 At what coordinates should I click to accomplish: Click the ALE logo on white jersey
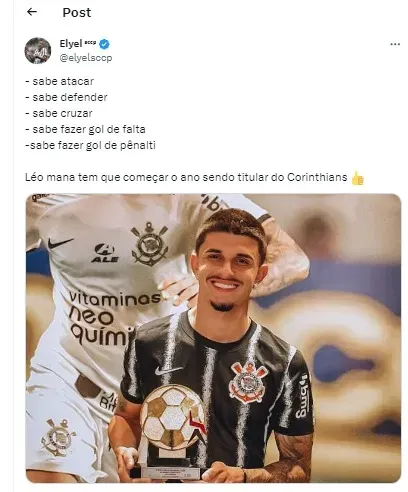pos(105,253)
